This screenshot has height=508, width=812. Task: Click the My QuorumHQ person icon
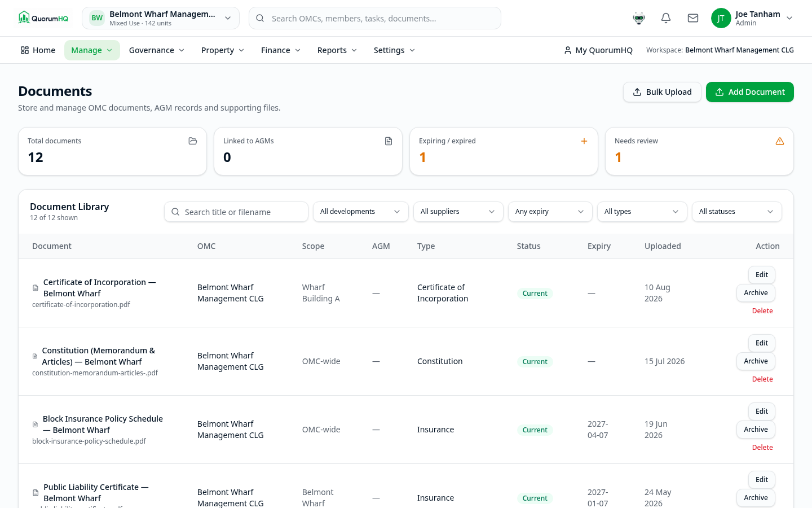tap(567, 50)
